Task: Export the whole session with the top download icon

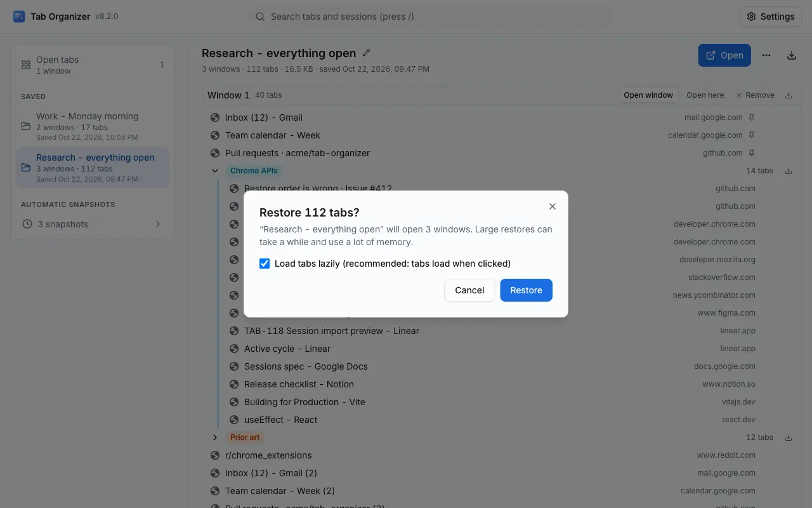Action: click(792, 55)
